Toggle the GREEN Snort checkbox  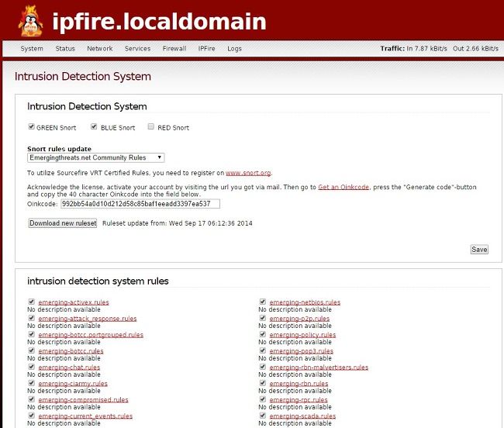coord(31,126)
